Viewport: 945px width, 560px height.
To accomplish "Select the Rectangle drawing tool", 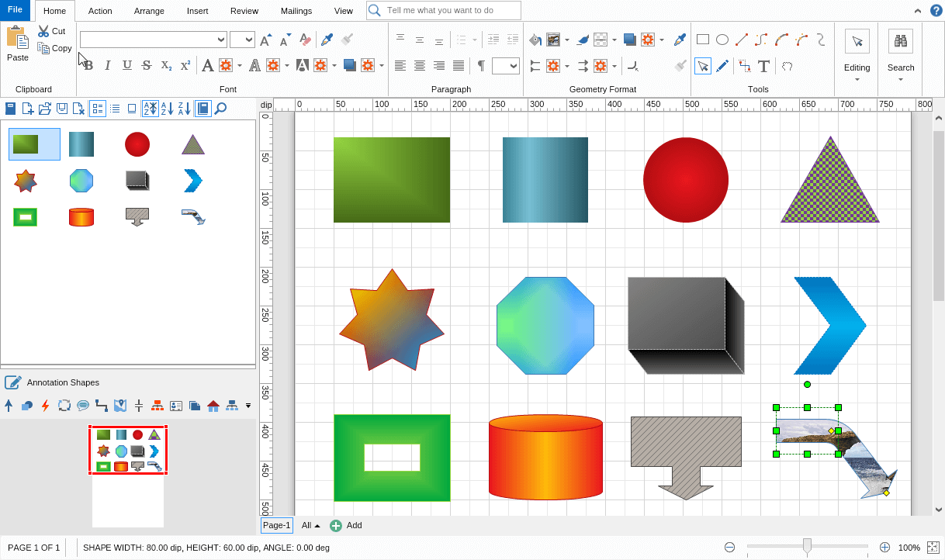I will click(x=703, y=40).
